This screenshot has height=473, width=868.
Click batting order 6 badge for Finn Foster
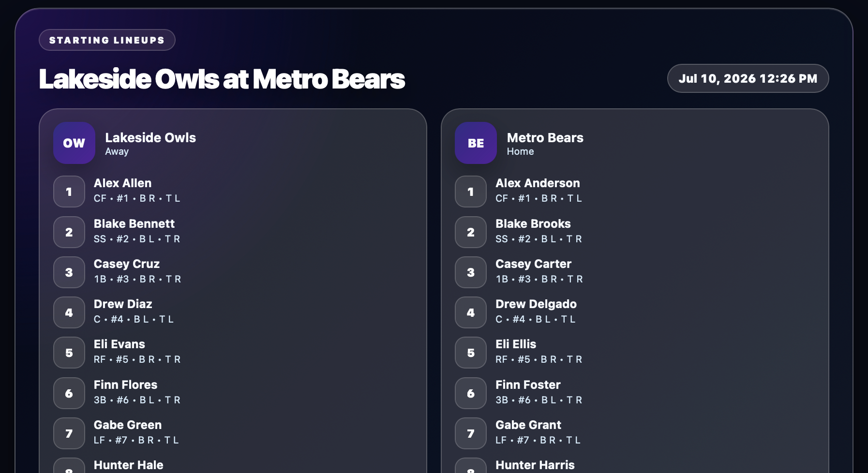tap(471, 393)
